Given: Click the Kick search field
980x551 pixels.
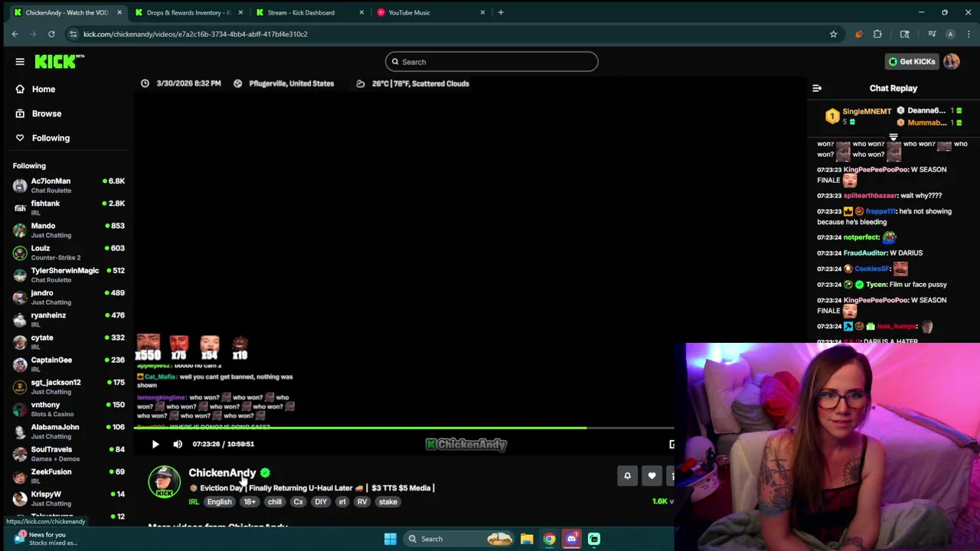Looking at the screenshot, I should (492, 62).
